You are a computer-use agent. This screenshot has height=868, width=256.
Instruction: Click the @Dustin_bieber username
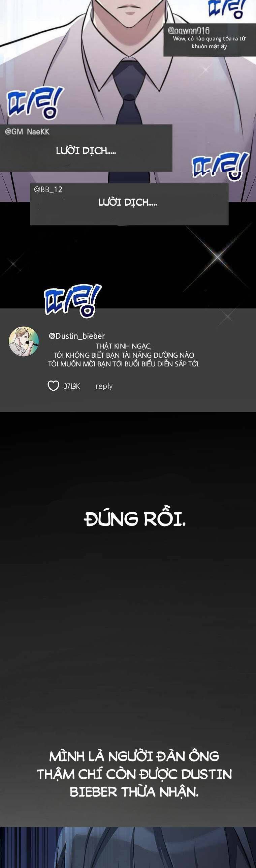click(77, 336)
